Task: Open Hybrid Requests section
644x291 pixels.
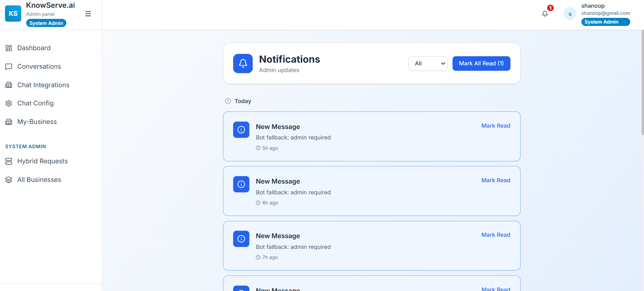Action: click(x=42, y=161)
